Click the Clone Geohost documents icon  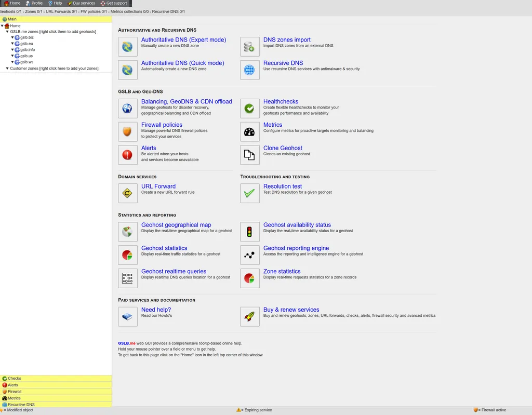pos(249,155)
